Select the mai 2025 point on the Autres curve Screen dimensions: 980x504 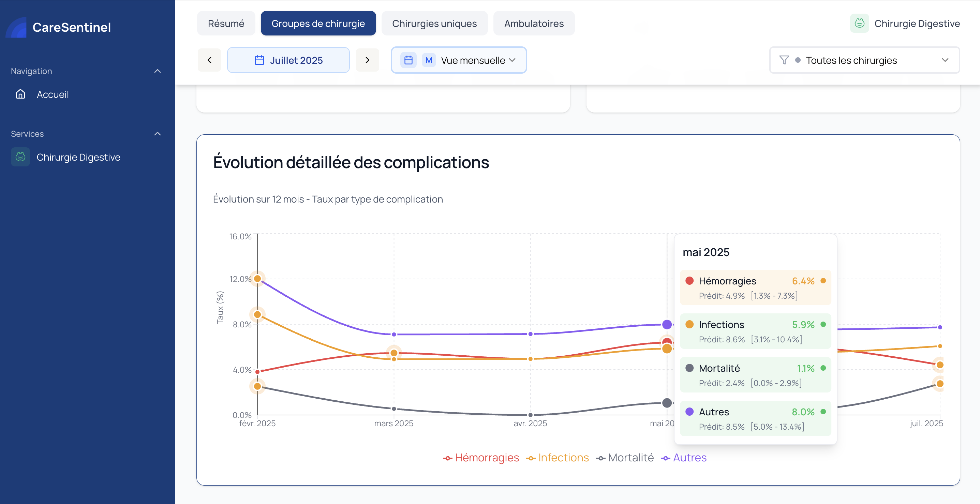667,324
